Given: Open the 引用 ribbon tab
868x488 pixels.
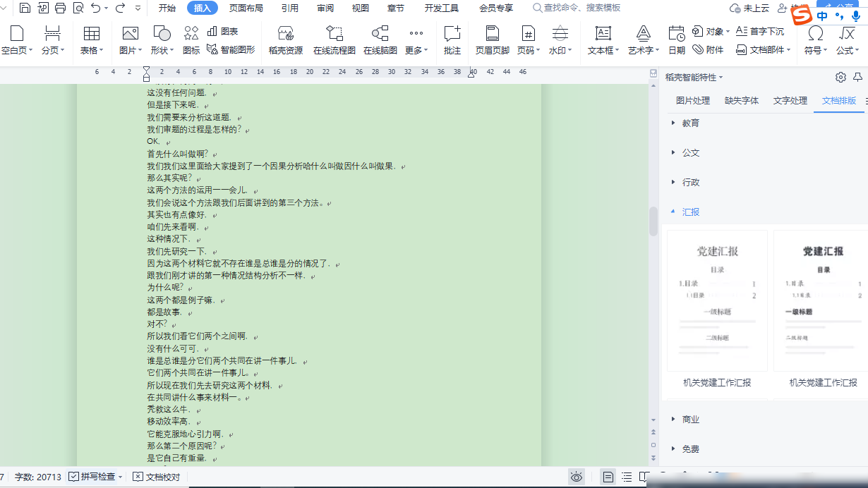Looking at the screenshot, I should pyautogui.click(x=289, y=8).
